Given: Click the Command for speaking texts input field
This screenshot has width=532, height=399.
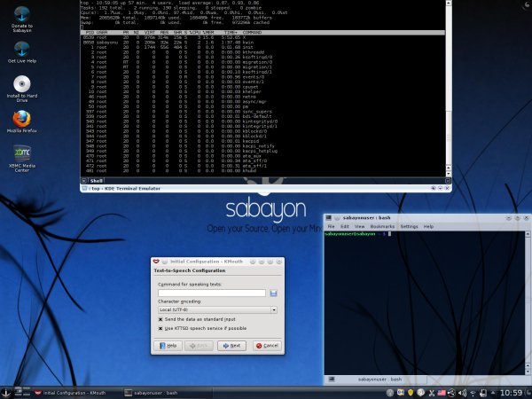Looking at the screenshot, I should click(212, 293).
